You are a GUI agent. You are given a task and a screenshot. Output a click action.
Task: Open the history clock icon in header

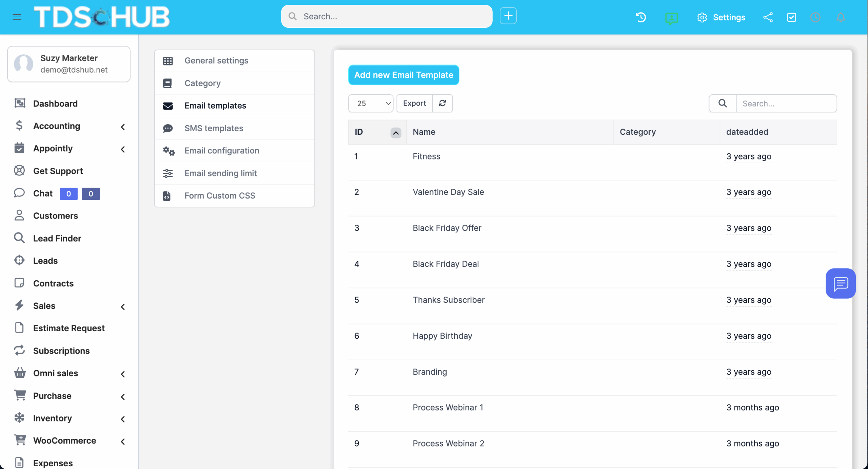pos(641,17)
